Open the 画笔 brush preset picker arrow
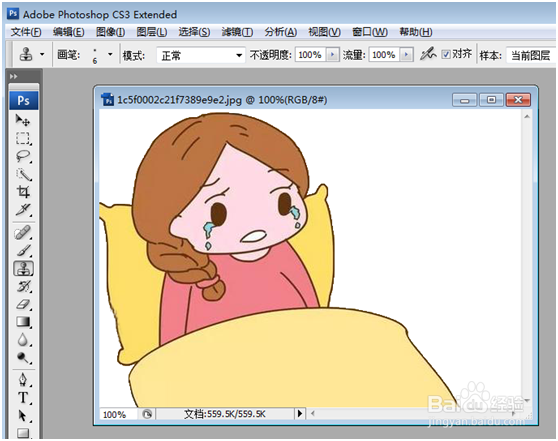This screenshot has width=558, height=441. [110, 54]
